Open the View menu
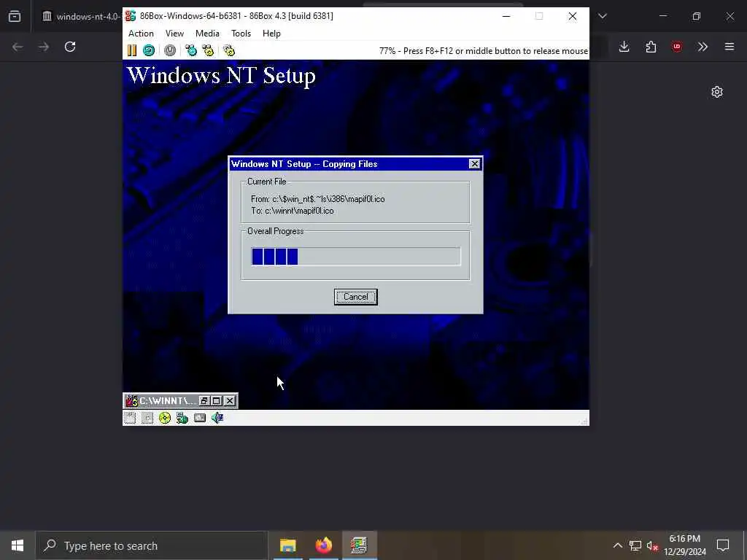 (174, 34)
